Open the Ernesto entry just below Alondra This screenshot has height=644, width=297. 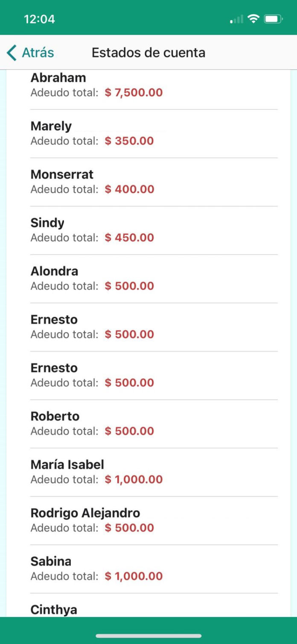pyautogui.click(x=54, y=320)
